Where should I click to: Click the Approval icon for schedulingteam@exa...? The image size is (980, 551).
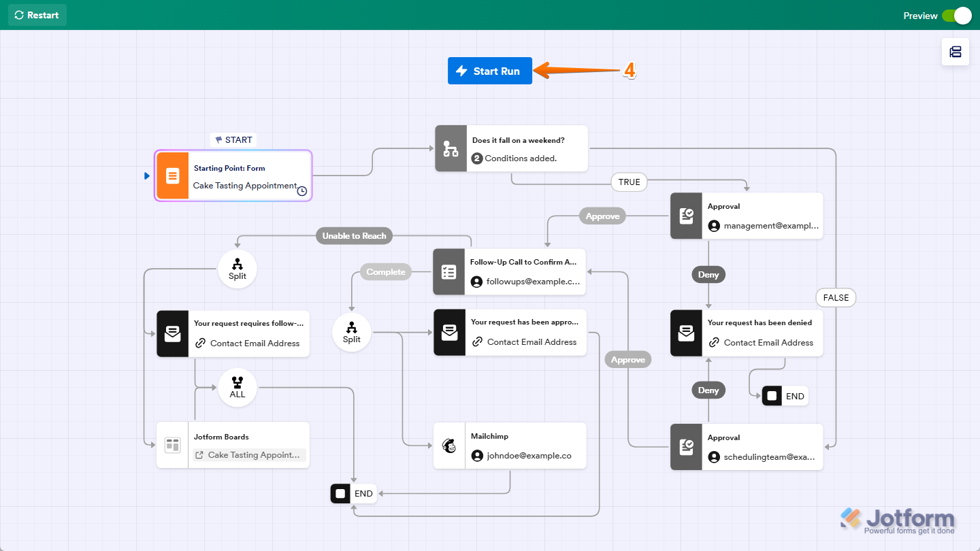pos(686,447)
